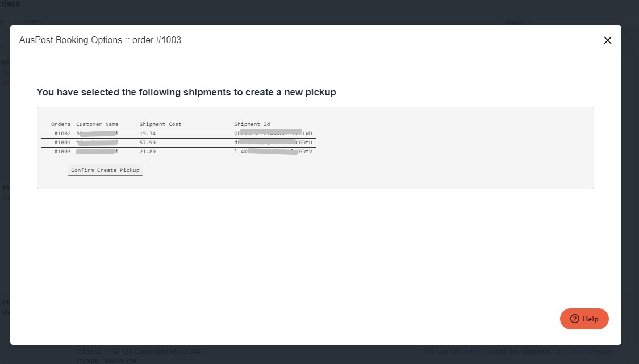This screenshot has width=639, height=364.
Task: Click the shipment id ending in LWD
Action: point(273,133)
